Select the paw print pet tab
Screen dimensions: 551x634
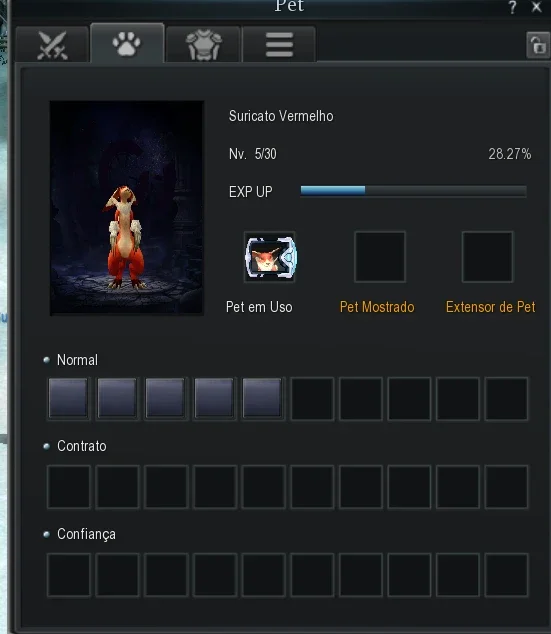click(127, 43)
